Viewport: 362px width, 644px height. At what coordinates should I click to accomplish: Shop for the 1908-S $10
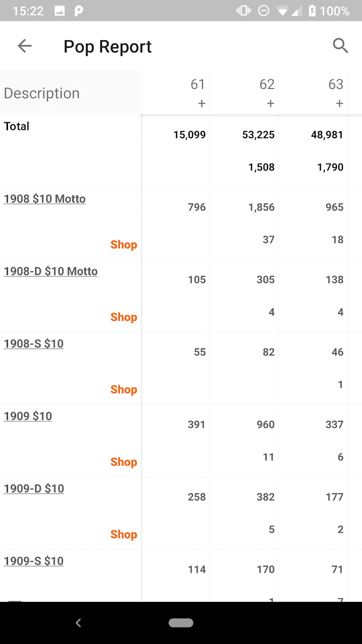pos(123,390)
